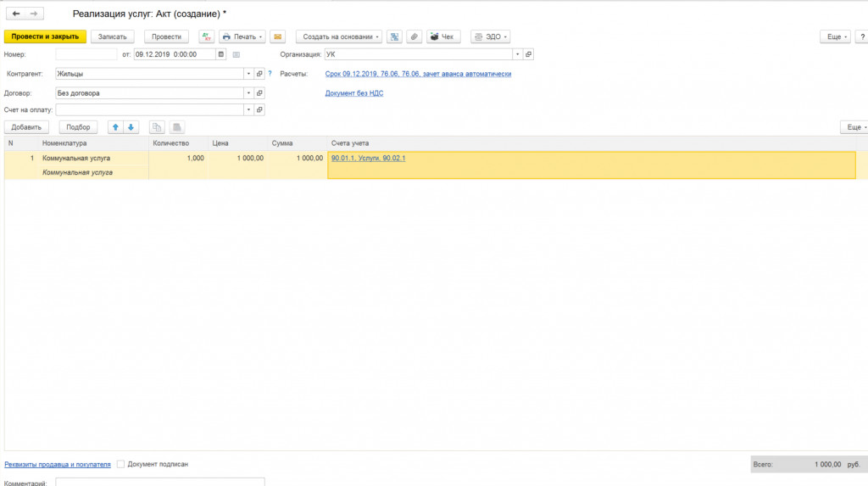Click the Контрагент field with Жильцы
The image size is (868, 486).
(x=149, y=74)
